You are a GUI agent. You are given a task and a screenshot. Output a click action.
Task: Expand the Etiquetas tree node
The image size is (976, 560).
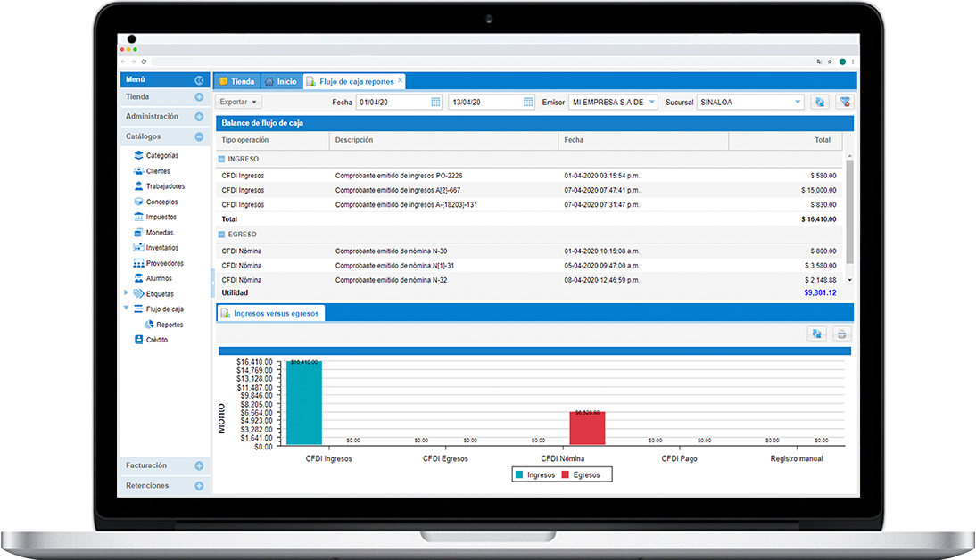tap(126, 293)
